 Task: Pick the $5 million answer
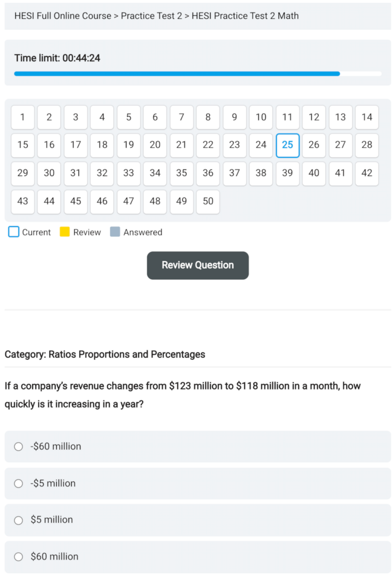click(18, 520)
